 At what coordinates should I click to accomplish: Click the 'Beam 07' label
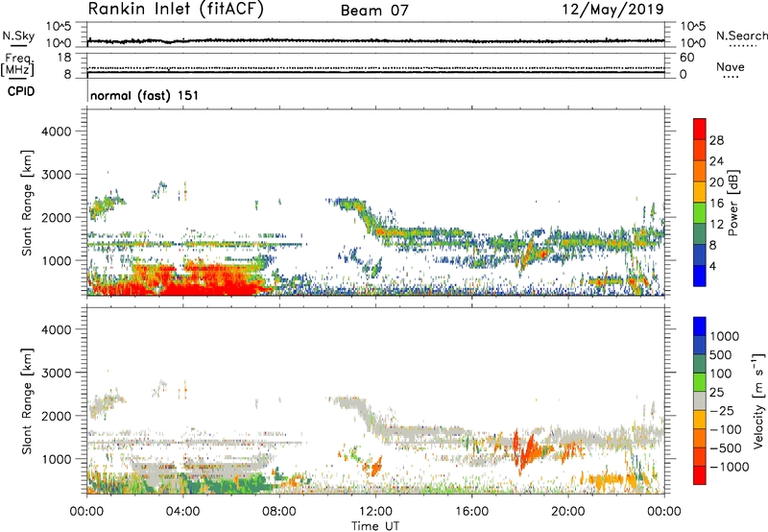pyautogui.click(x=374, y=11)
